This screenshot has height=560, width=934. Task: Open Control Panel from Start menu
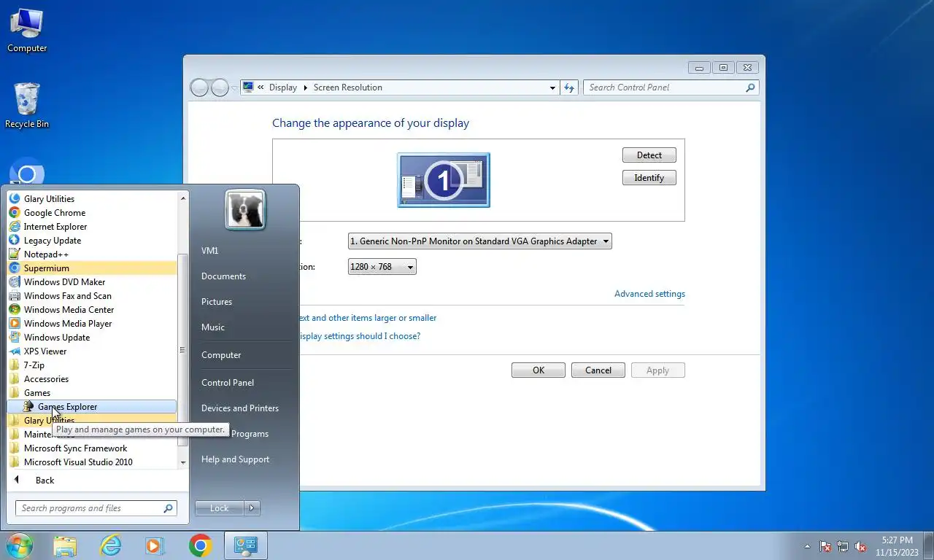[x=228, y=383]
